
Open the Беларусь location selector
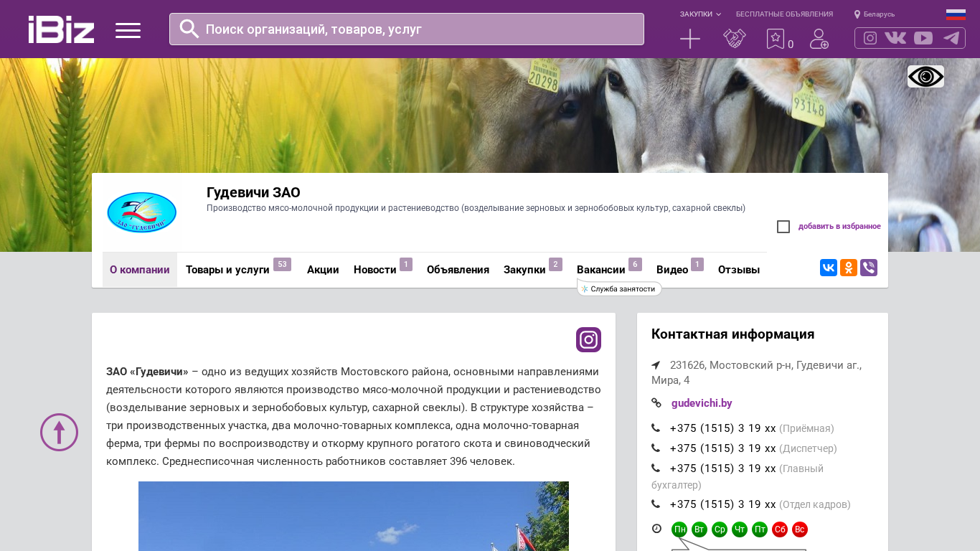tap(875, 14)
